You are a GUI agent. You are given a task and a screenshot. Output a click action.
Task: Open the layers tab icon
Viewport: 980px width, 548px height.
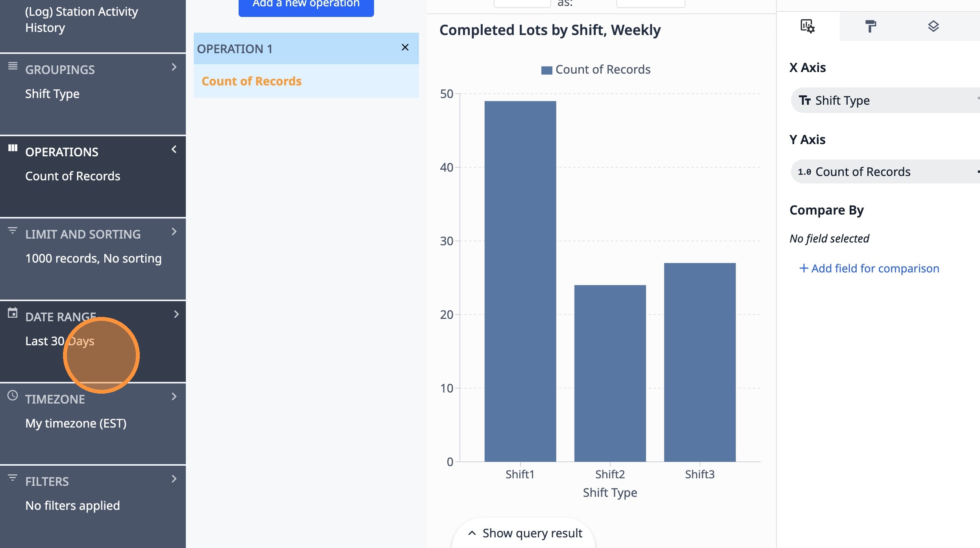[933, 26]
